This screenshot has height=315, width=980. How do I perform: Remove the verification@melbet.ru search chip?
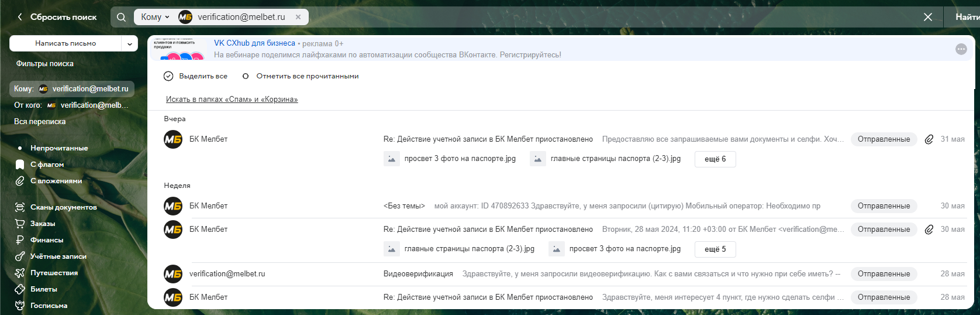click(x=298, y=17)
